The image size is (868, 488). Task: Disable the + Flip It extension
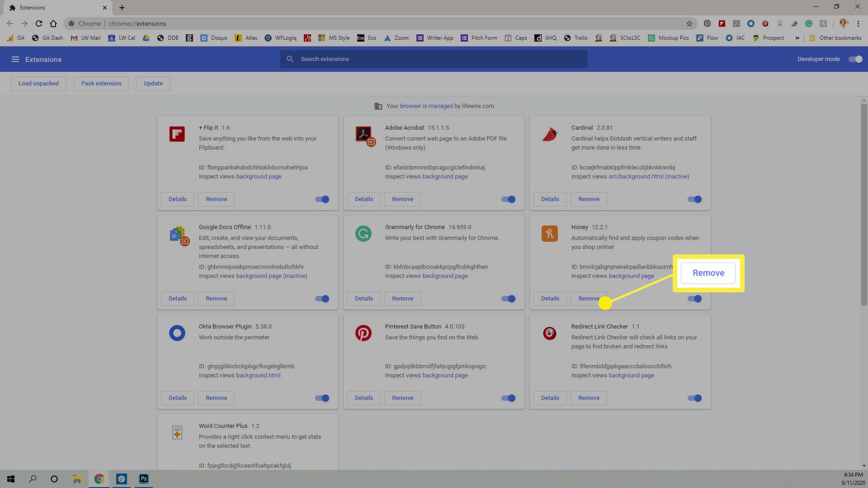point(322,199)
